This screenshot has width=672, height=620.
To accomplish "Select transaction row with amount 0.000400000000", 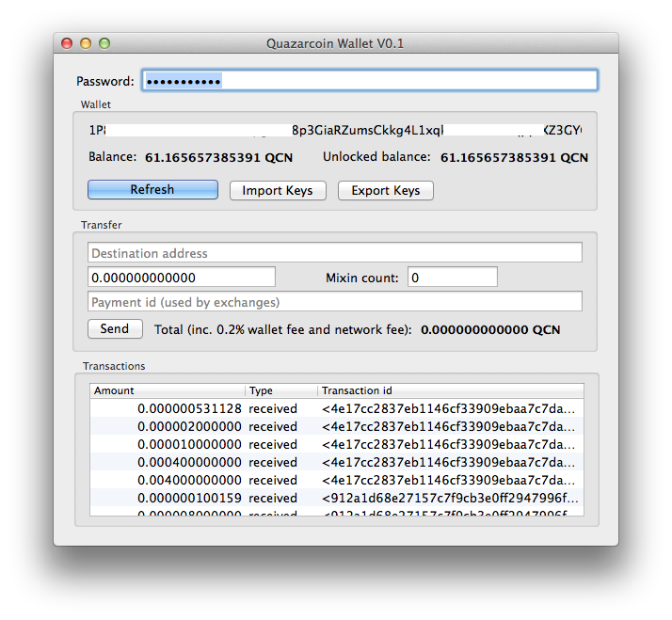I will [337, 462].
